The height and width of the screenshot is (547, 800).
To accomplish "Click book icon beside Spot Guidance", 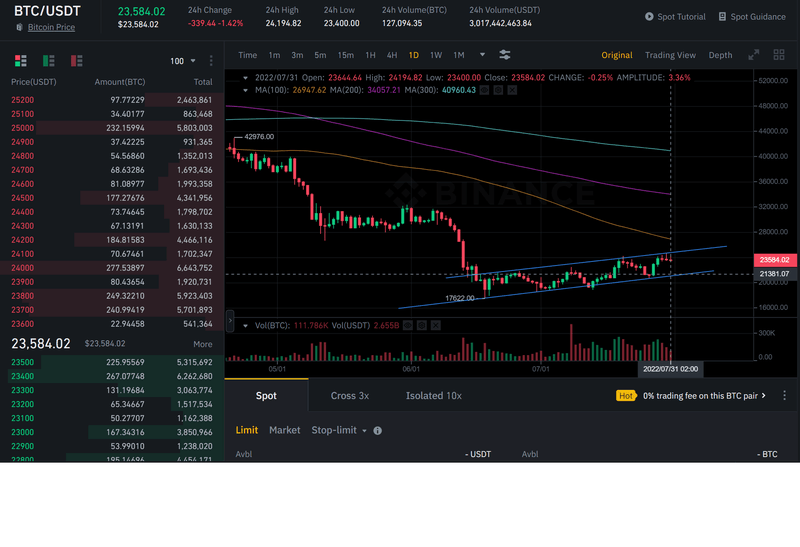I will (x=722, y=16).
